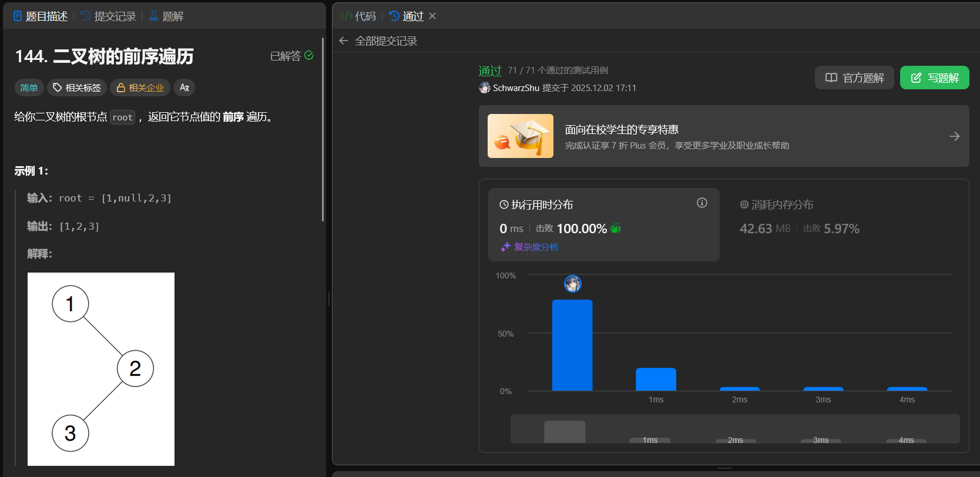Screen dimensions: 980x477
Task: Click the translate language icon button
Action: [x=184, y=88]
